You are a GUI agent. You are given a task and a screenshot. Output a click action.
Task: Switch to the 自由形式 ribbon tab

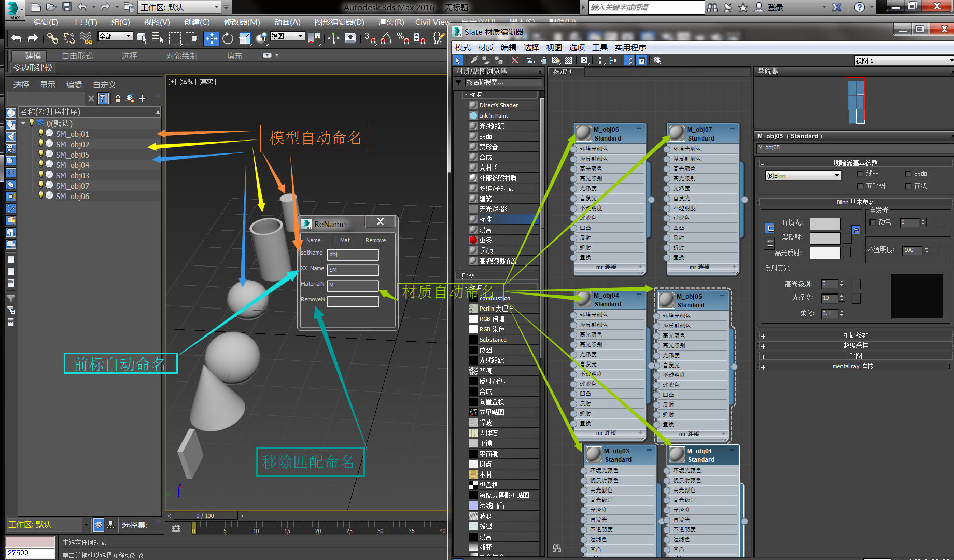coord(77,55)
